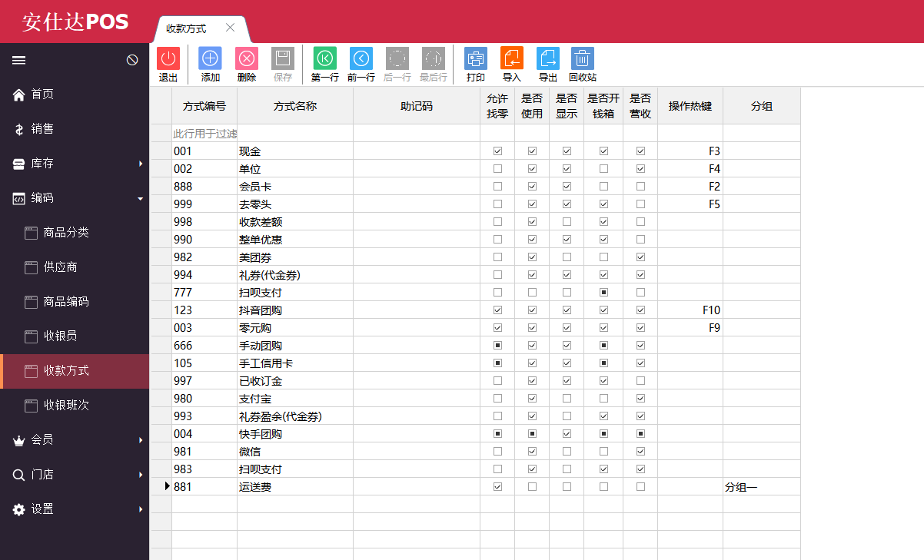Expand the 库存 submenu arrow

tap(140, 164)
